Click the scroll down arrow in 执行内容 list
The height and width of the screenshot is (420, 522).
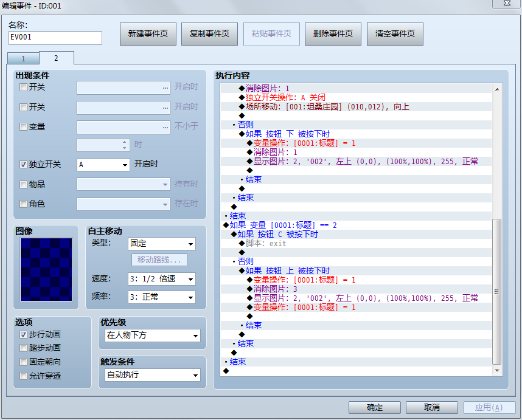(496, 371)
